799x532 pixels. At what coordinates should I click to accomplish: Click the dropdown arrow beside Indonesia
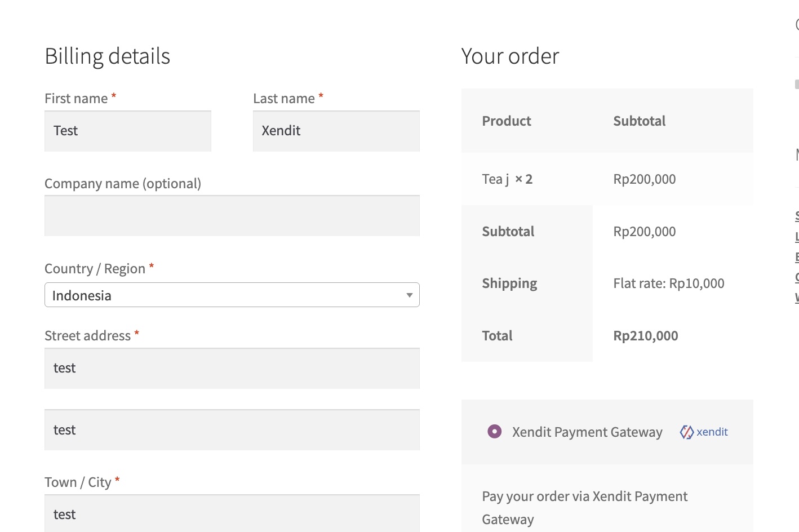[410, 295]
